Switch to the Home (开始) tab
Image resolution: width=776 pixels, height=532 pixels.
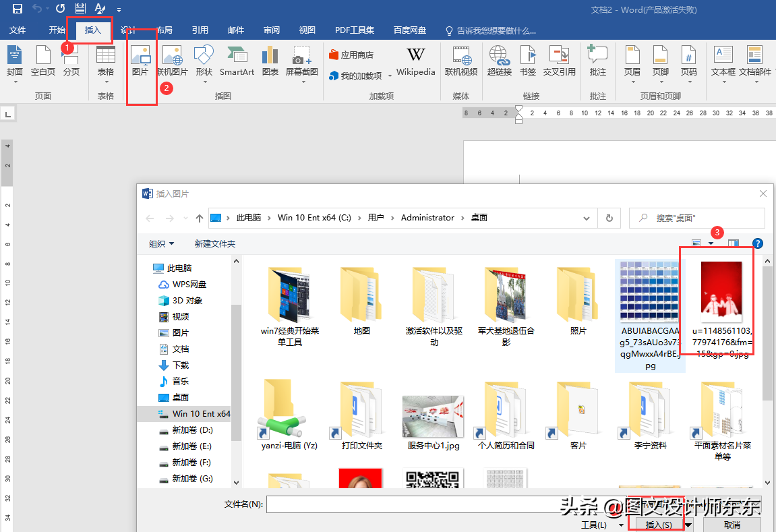57,30
